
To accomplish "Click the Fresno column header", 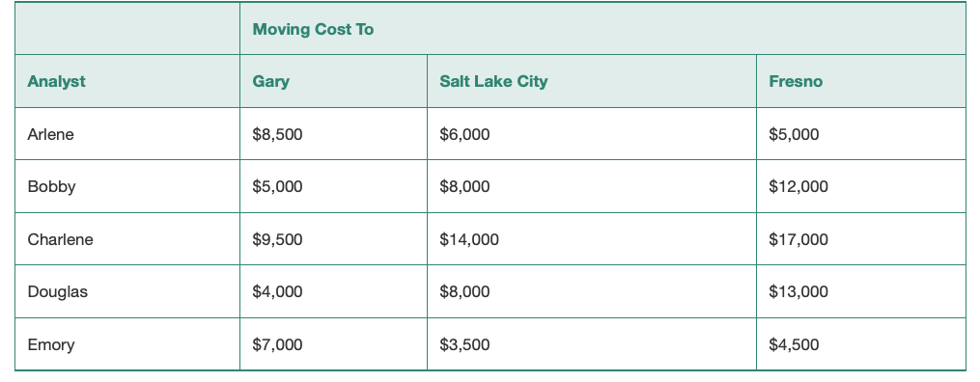I will coord(796,81).
